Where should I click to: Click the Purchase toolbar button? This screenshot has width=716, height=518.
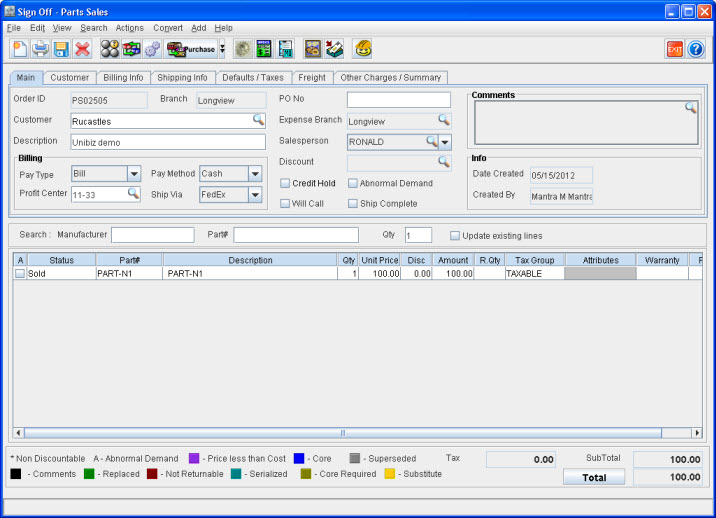pos(191,49)
